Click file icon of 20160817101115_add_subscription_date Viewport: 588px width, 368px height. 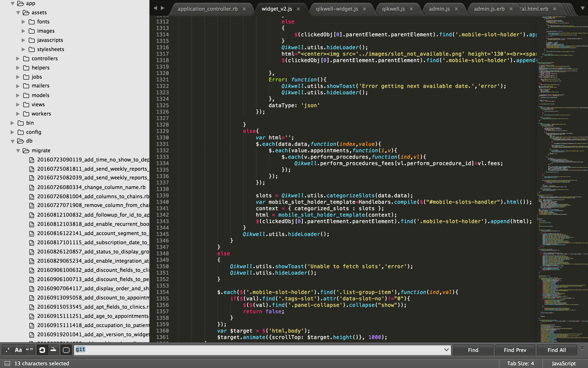[x=32, y=243]
